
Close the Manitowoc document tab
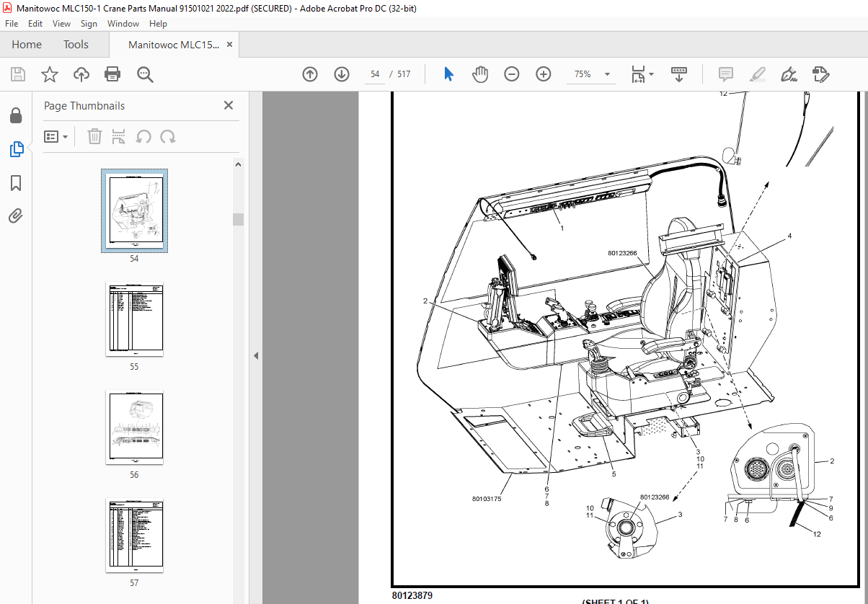230,45
